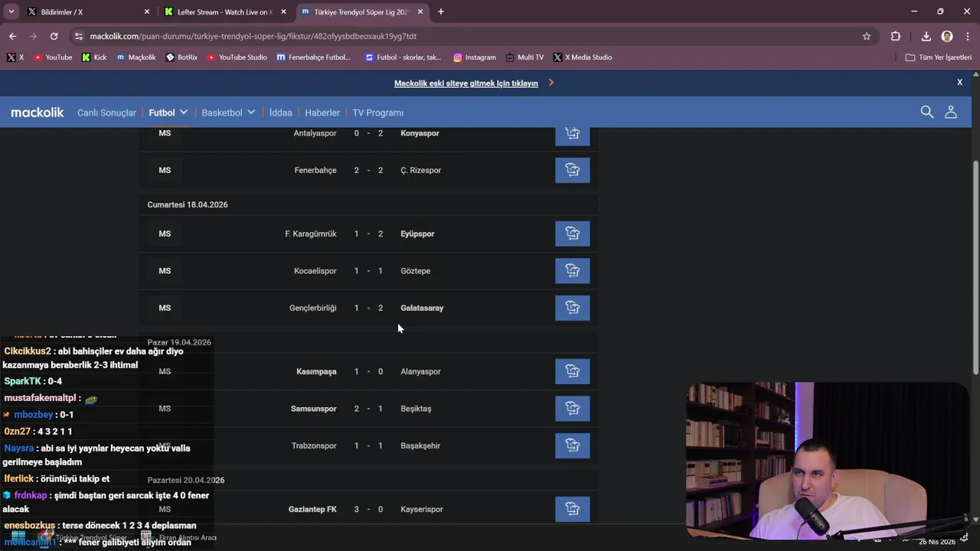This screenshot has height=551, width=980.
Task: Open jersey icon for Samsunspor - Beşiktaş match
Action: [572, 409]
